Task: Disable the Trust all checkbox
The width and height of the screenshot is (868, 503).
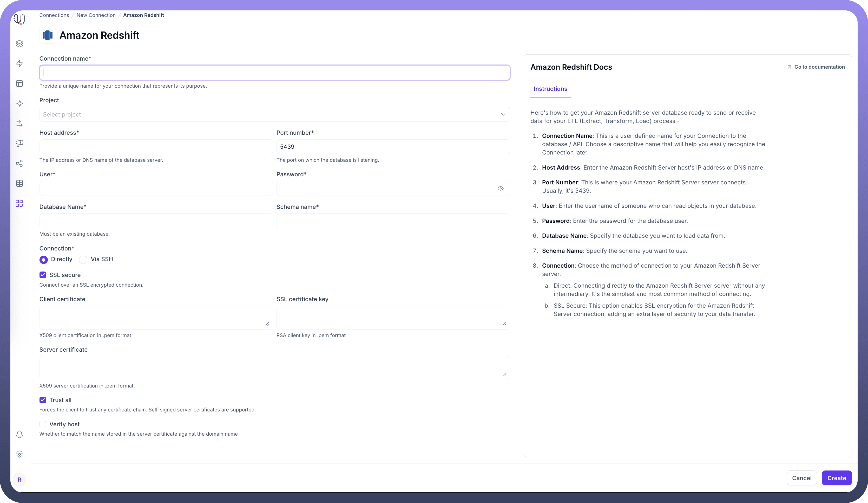Action: (43, 400)
